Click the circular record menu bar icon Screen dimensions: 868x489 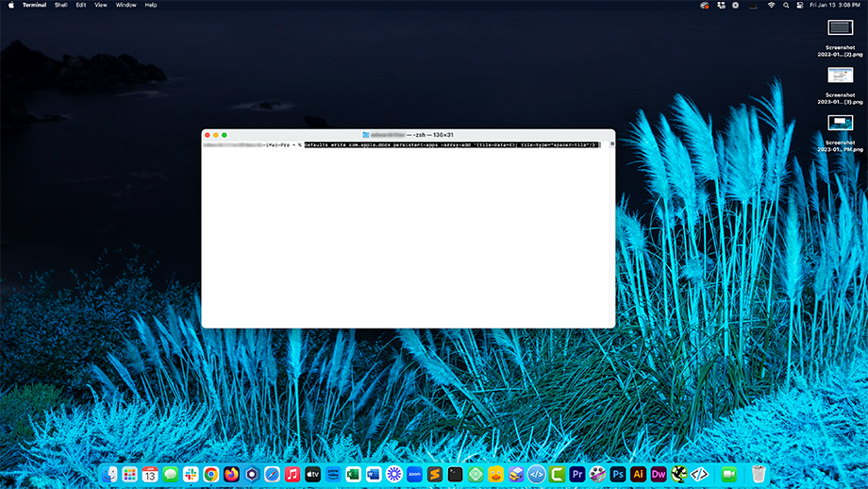point(735,5)
